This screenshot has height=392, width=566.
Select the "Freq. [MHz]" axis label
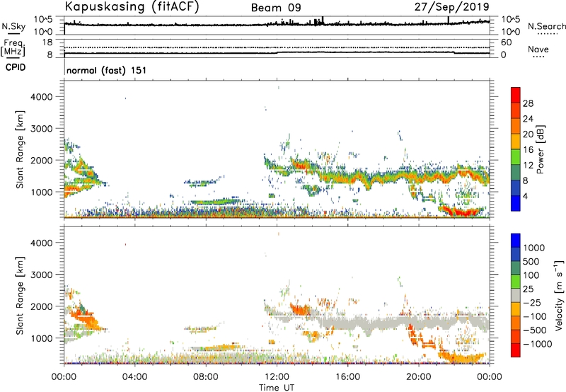[x=13, y=47]
